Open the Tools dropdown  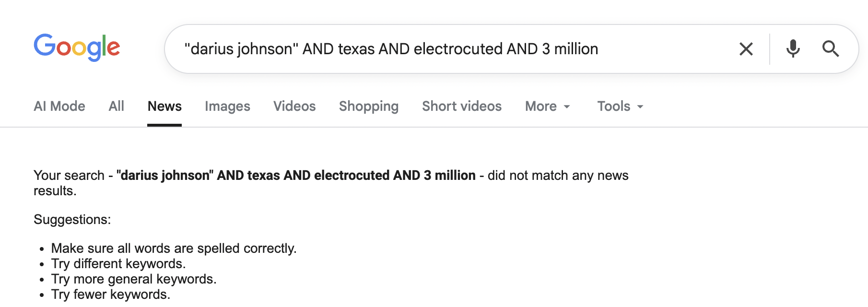pos(613,106)
